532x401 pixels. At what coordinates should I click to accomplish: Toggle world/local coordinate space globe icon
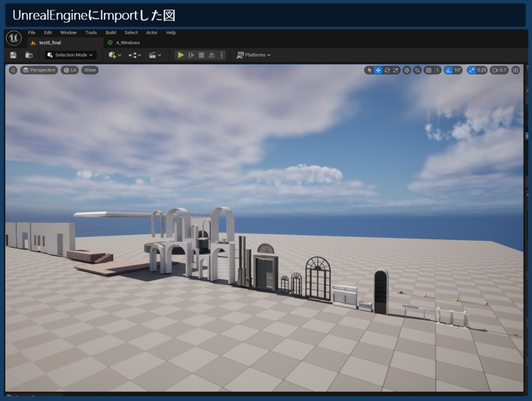(x=407, y=70)
